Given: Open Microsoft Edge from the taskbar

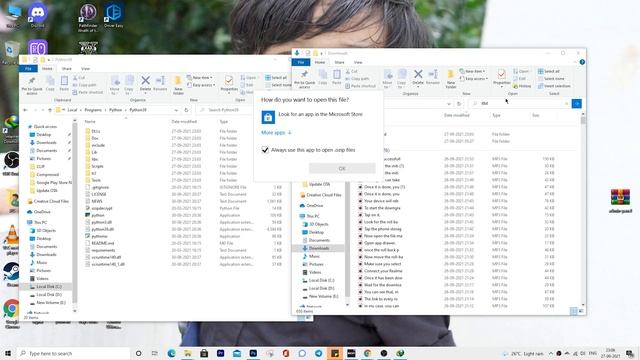Looking at the screenshot, I should pos(171,353).
